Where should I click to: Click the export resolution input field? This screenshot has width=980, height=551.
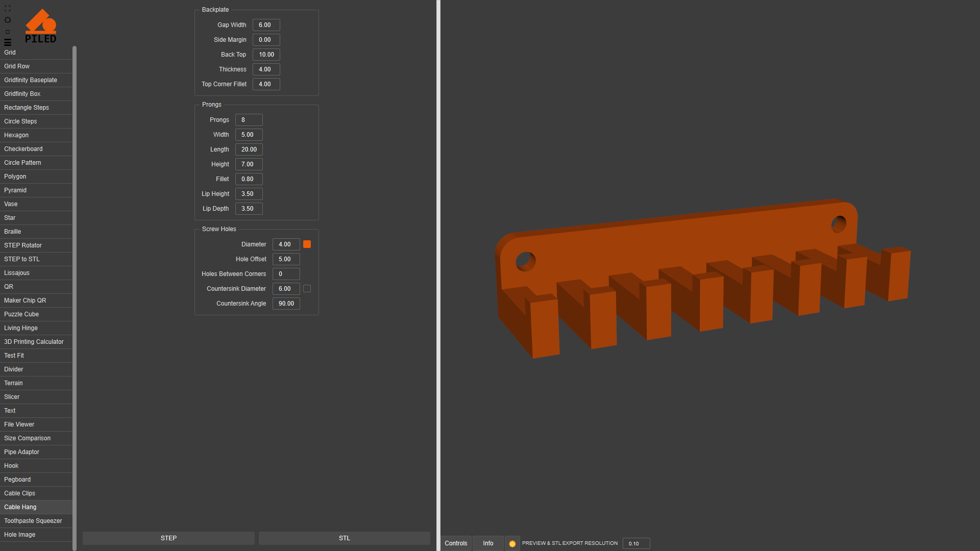coord(636,543)
